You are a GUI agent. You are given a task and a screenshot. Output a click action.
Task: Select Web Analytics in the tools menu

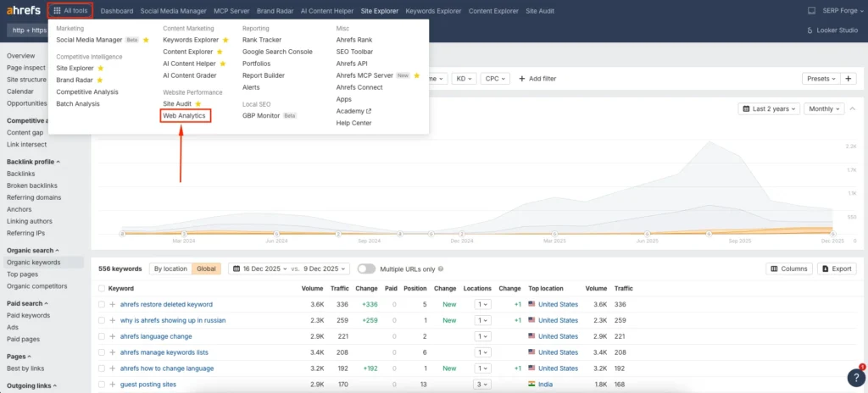184,115
